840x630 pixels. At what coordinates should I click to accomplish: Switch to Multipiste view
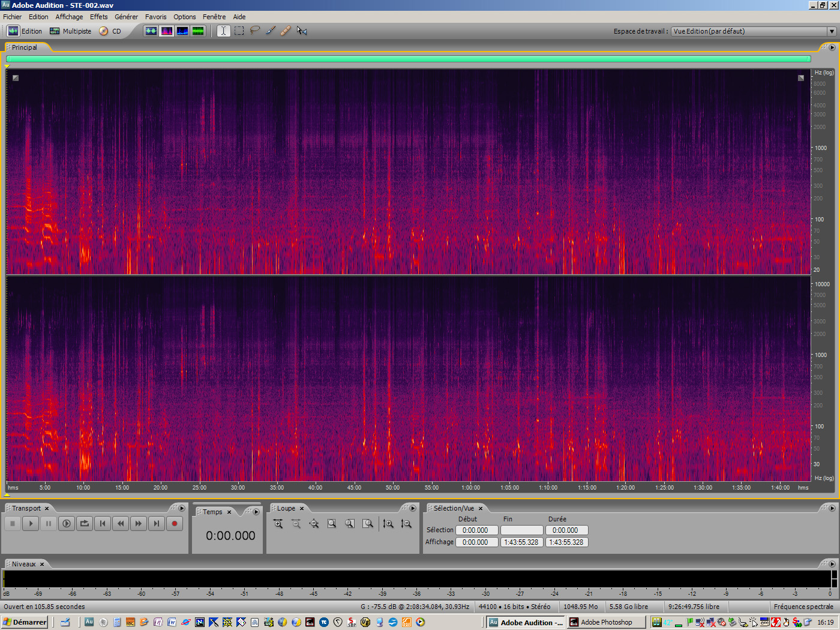pyautogui.click(x=70, y=31)
